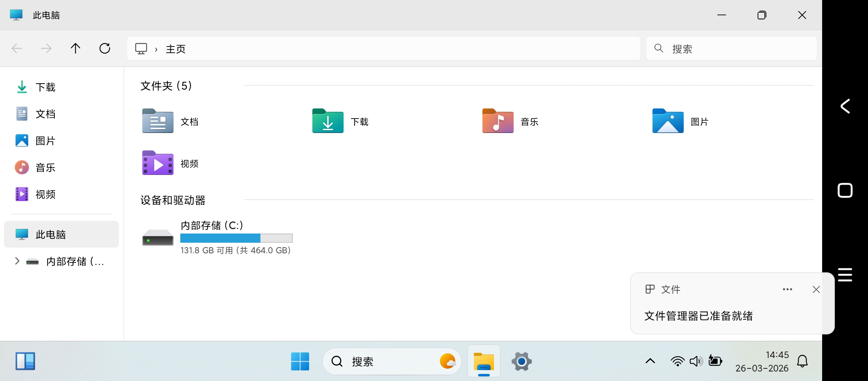Click the C: drive usage bar
The image size is (868, 381).
click(236, 238)
